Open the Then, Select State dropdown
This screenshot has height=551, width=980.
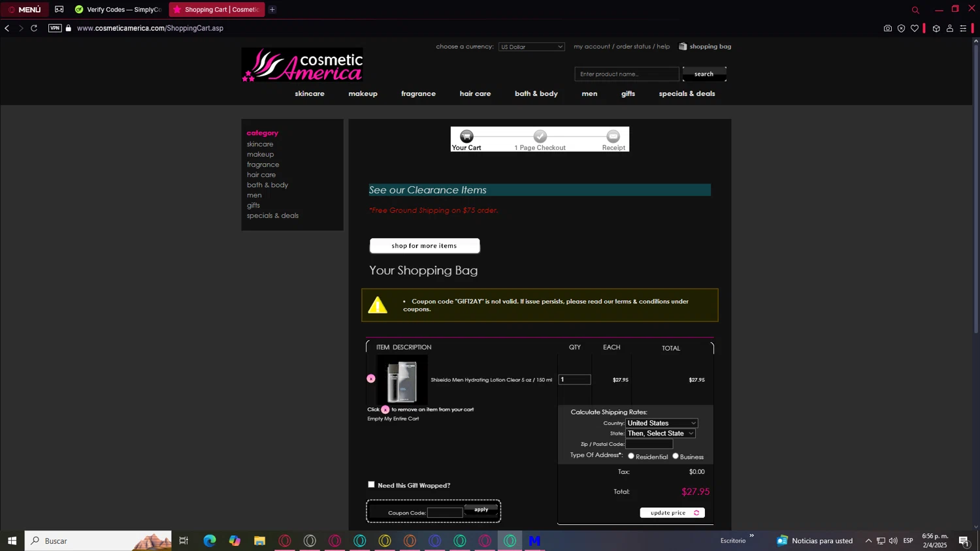click(660, 433)
